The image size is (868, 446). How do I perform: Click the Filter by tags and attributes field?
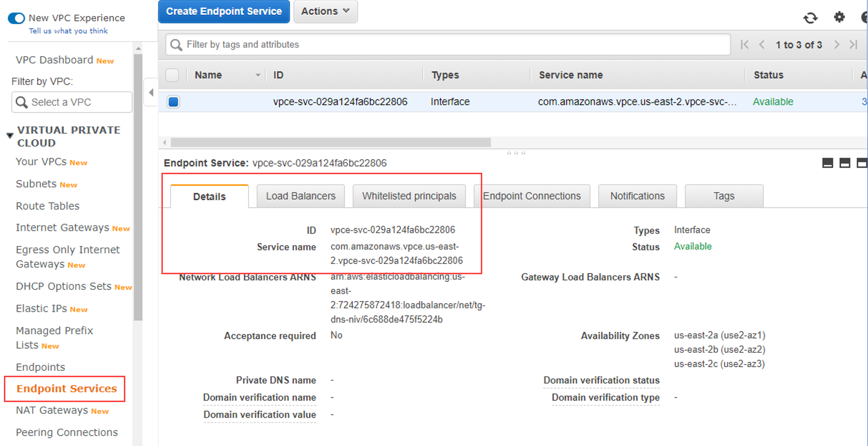click(x=448, y=44)
